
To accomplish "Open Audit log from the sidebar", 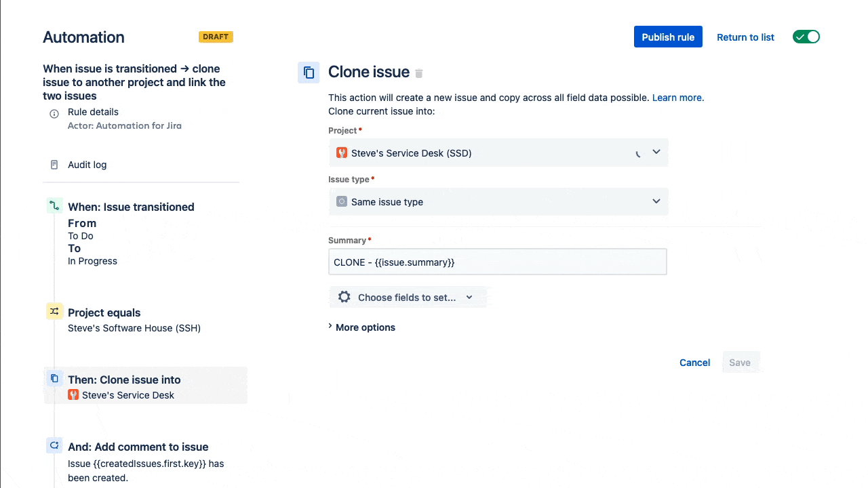I will [87, 165].
